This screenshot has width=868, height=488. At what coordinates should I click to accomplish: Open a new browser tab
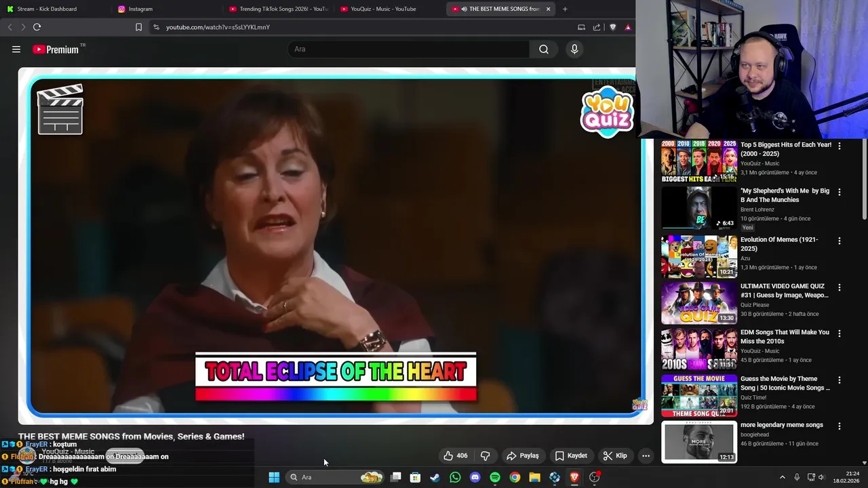[x=565, y=9]
